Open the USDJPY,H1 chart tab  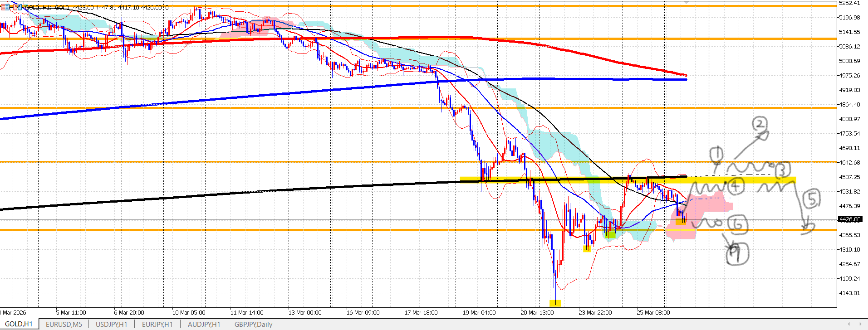point(112,324)
